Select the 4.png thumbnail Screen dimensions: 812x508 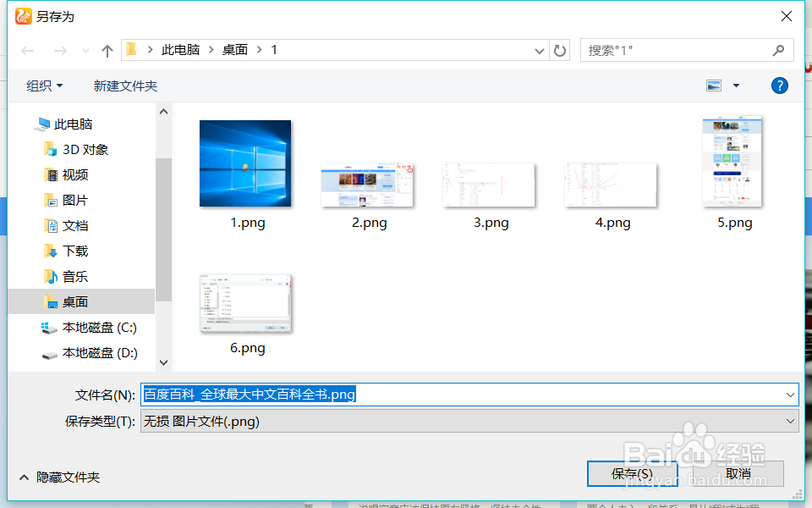pos(611,185)
